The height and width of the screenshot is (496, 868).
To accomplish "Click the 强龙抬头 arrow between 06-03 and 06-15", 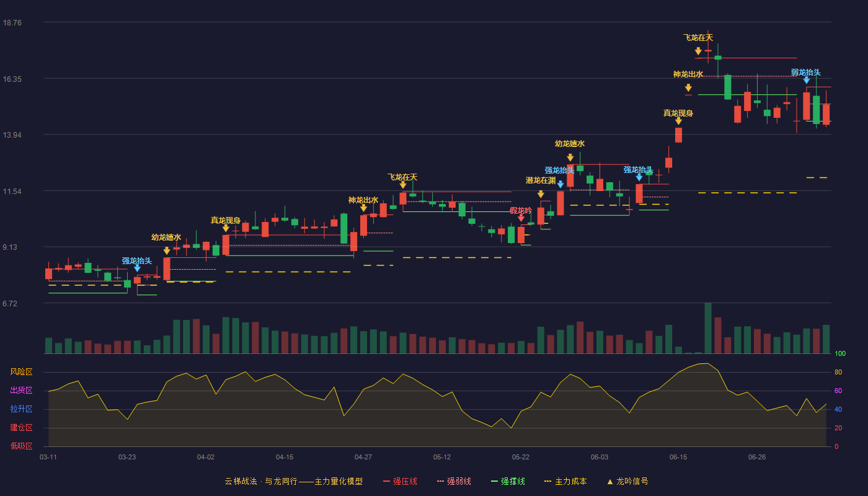I will (x=639, y=177).
